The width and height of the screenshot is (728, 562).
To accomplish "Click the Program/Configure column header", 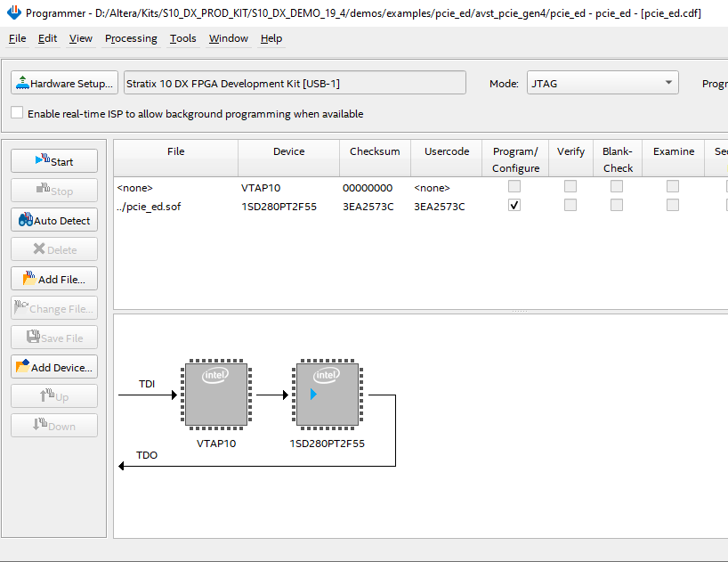I will click(x=515, y=158).
